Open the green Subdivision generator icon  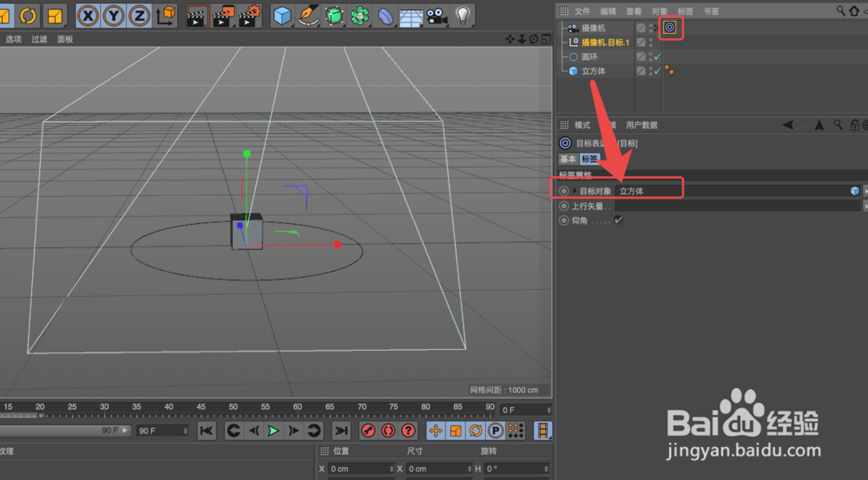coord(334,16)
